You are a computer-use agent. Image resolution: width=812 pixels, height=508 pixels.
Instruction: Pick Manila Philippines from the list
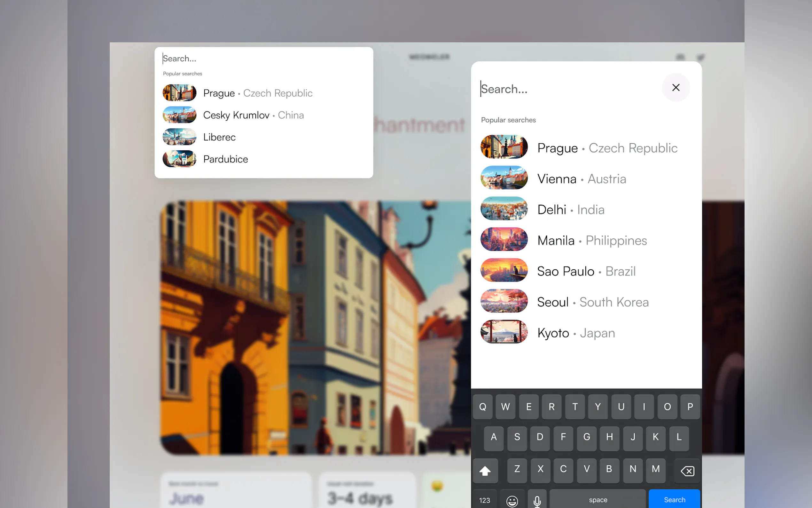(x=592, y=241)
